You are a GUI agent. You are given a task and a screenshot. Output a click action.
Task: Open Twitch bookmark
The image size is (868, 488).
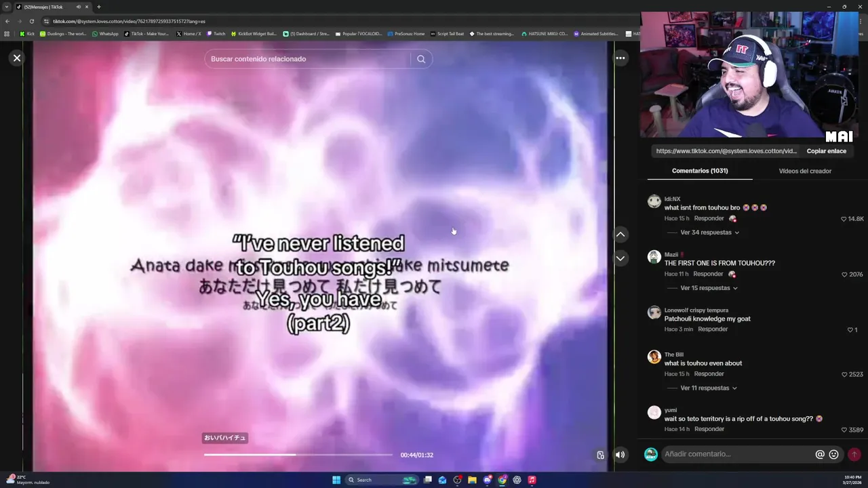coord(216,33)
